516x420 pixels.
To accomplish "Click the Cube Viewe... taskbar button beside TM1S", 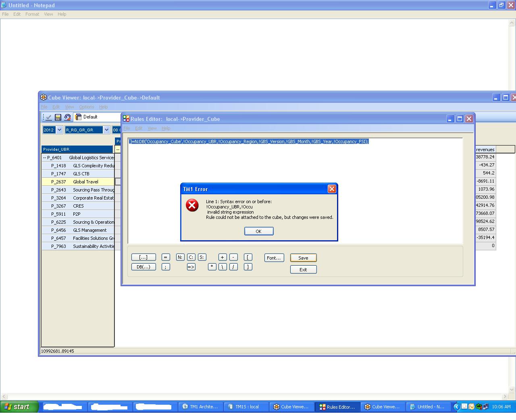I will (291, 407).
